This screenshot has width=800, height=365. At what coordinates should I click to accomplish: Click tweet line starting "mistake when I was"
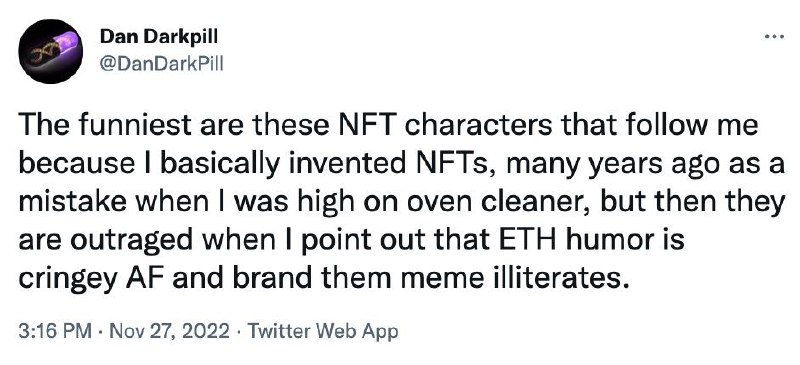pyautogui.click(x=402, y=203)
